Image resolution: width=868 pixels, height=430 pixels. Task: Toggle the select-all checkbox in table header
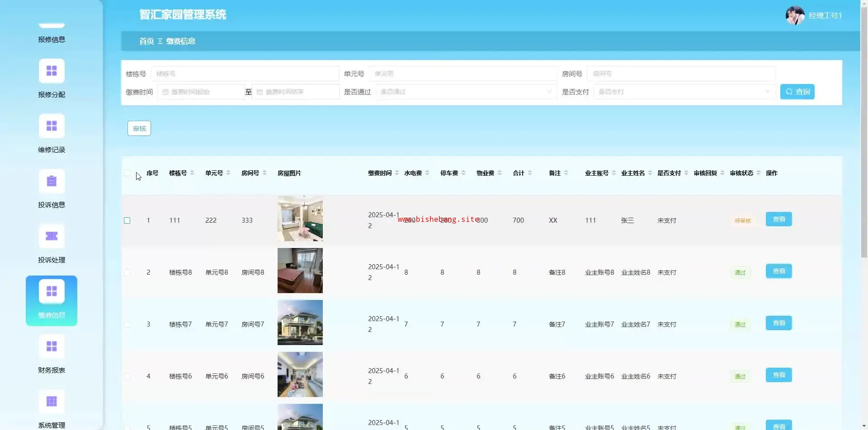(x=127, y=173)
